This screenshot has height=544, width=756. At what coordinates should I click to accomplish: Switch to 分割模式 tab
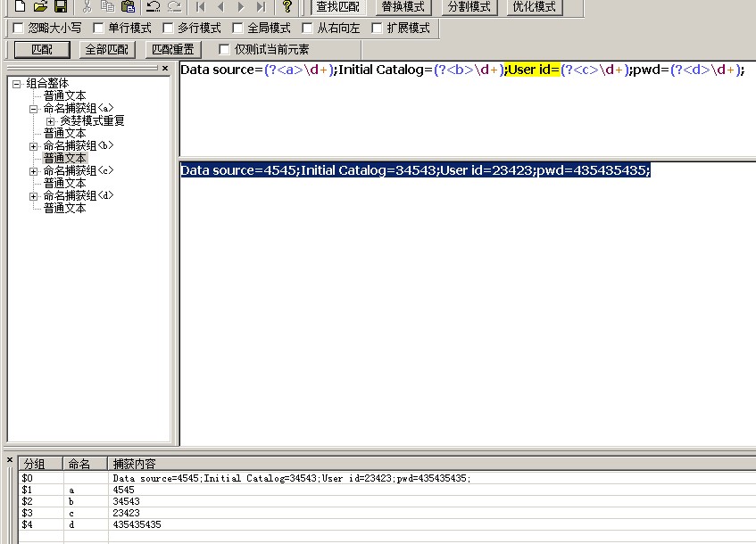click(469, 7)
